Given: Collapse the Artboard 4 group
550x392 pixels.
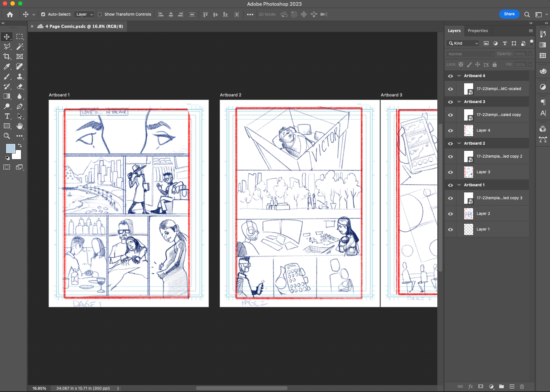Looking at the screenshot, I should click(459, 76).
